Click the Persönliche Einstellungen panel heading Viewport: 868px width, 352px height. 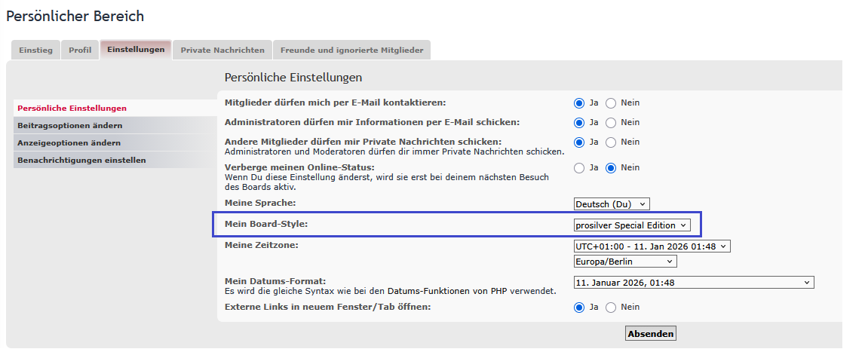pos(293,78)
